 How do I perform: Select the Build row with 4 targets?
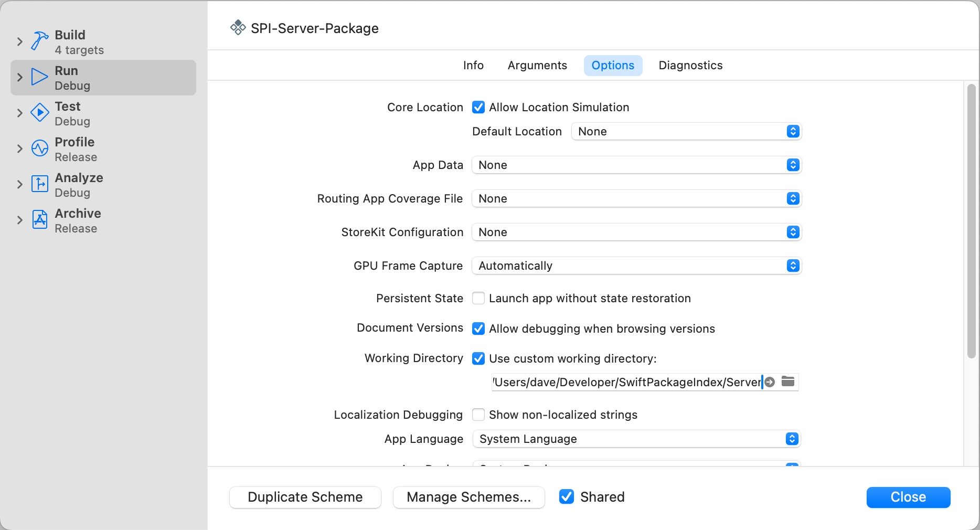click(x=103, y=42)
